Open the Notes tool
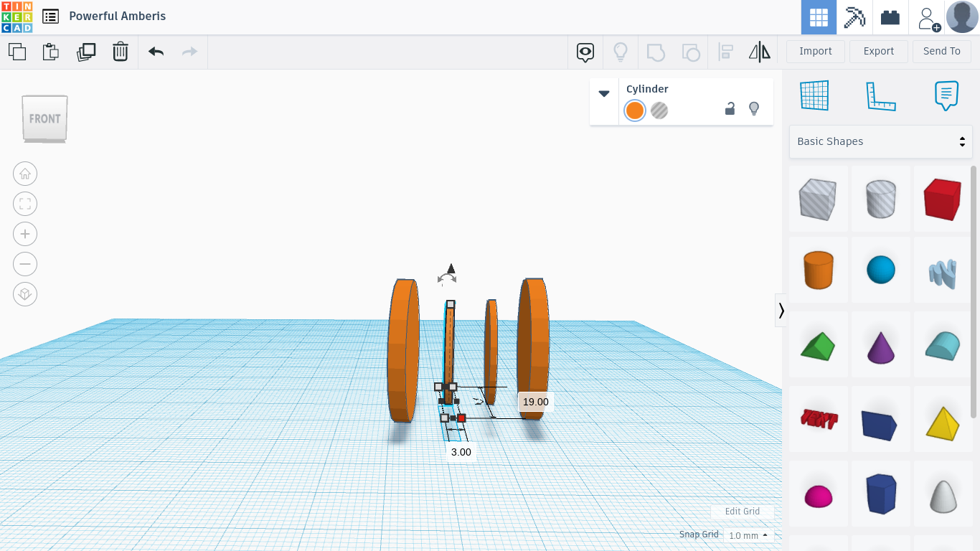Screen dimensions: 980x551 (x=946, y=95)
